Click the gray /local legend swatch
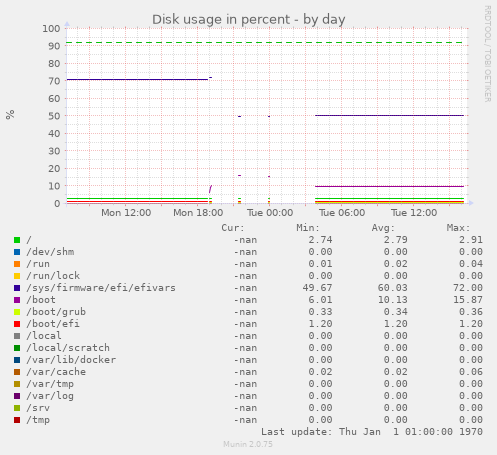 [x=17, y=336]
